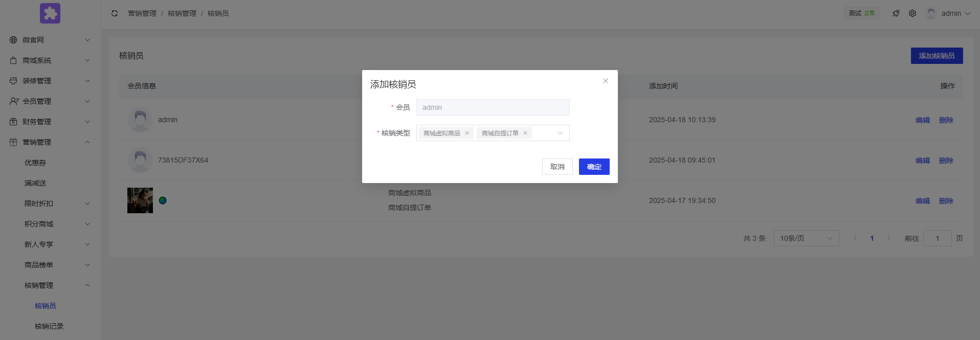Image resolution: width=980 pixels, height=340 pixels.
Task: Click the admin user avatar in the header
Action: (x=931, y=13)
